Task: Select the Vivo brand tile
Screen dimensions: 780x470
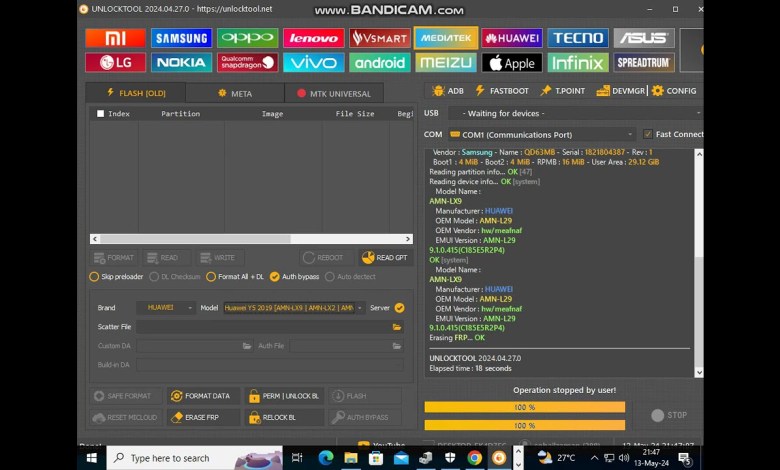Action: pyautogui.click(x=313, y=63)
